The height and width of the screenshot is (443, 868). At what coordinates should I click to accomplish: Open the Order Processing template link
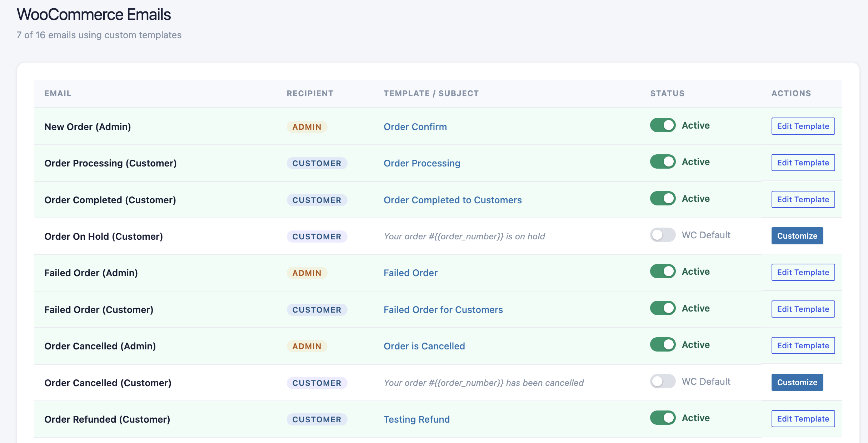point(422,163)
